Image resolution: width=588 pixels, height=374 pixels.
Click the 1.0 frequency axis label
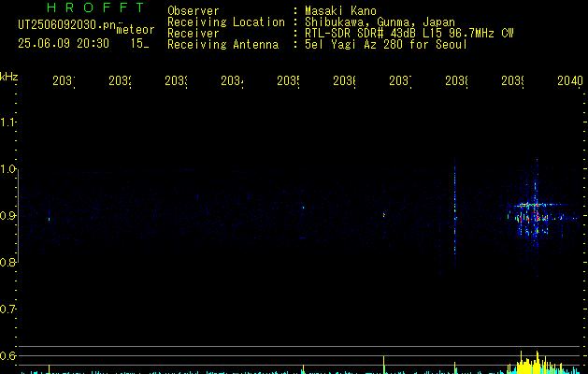pyautogui.click(x=7, y=169)
